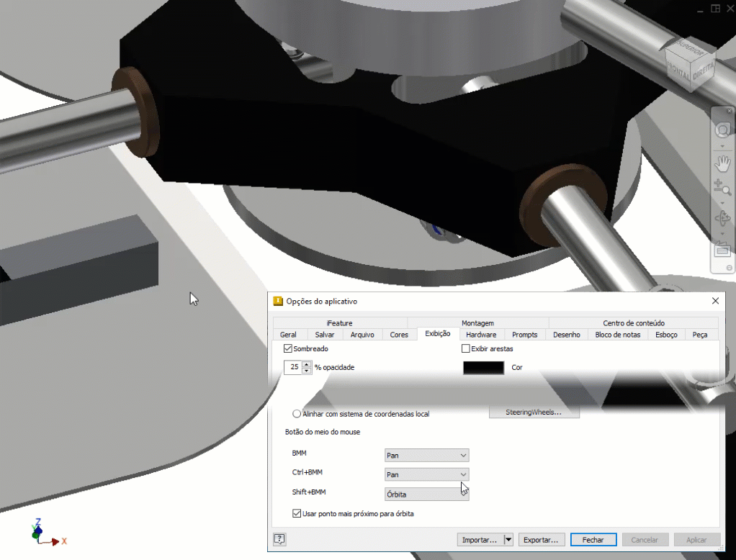Toggle Usar ponto mais próximo para órbita
Image resolution: width=736 pixels, height=560 pixels.
[297, 513]
